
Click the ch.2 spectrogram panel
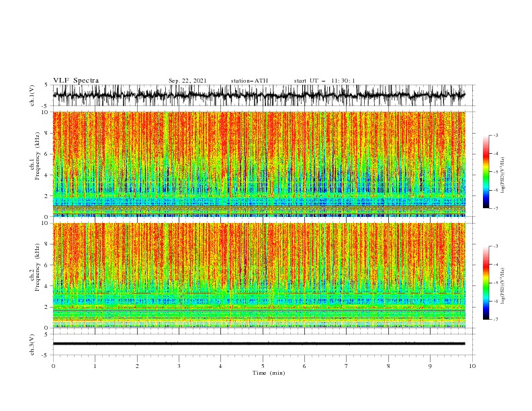(259, 275)
